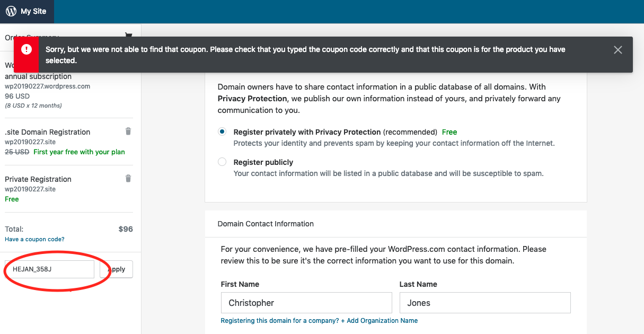Screen dimensions: 644x334
Task: Open the My Site menu
Action: pyautogui.click(x=27, y=11)
